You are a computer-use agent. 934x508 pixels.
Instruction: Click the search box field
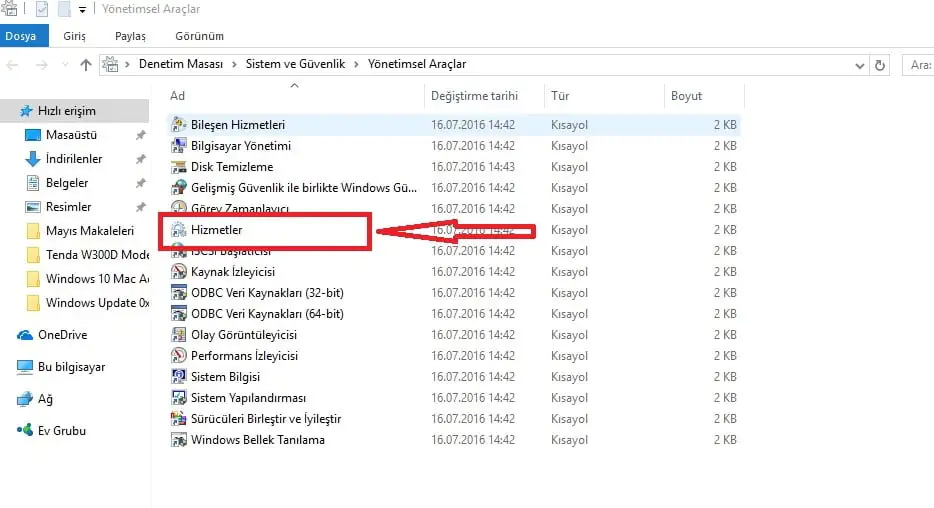point(918,65)
